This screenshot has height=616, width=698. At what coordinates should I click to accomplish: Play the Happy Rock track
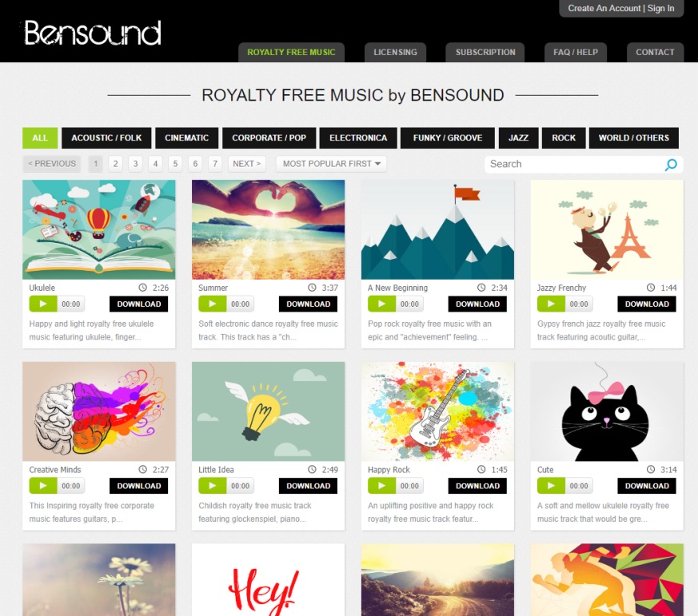coord(381,486)
